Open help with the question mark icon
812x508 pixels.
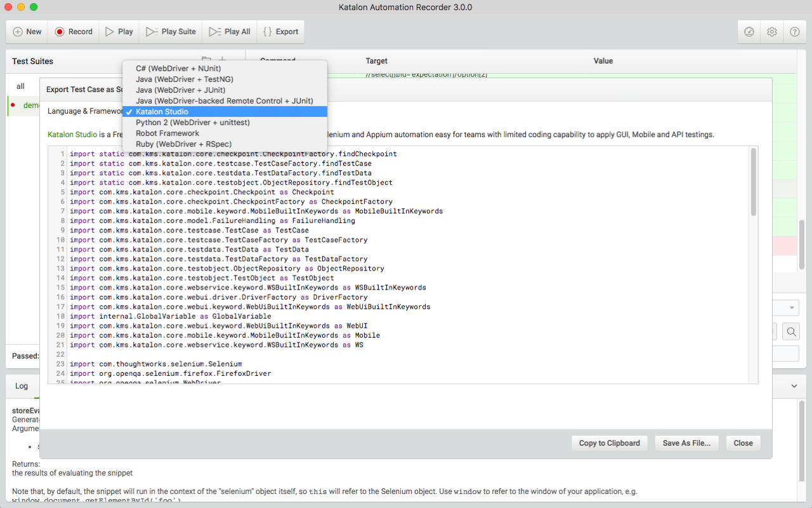tap(795, 32)
